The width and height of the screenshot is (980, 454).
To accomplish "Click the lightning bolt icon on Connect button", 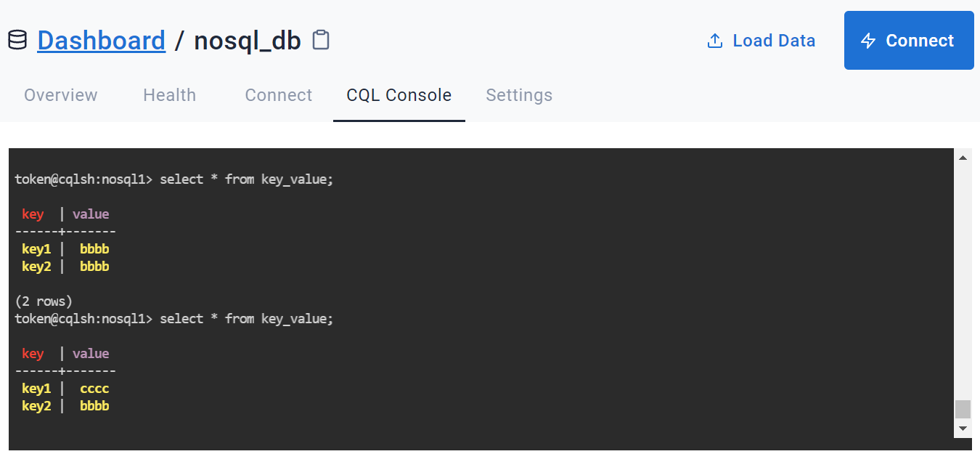I will [x=868, y=41].
